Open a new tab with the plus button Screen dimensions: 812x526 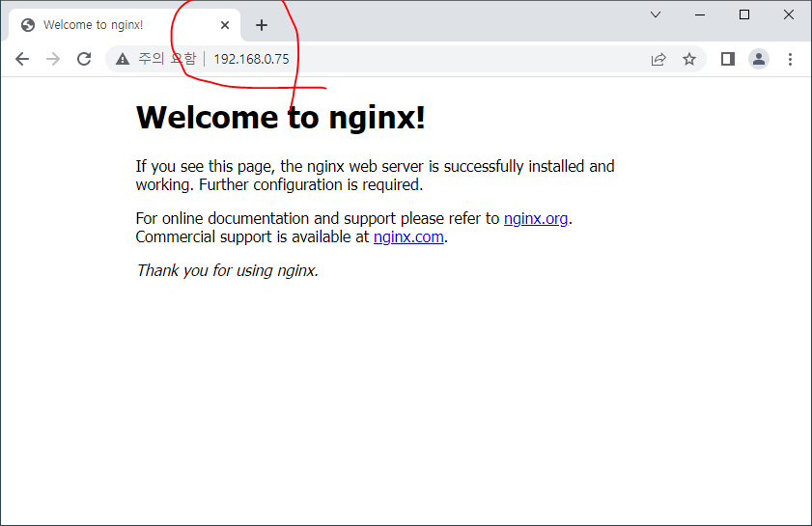tap(262, 25)
